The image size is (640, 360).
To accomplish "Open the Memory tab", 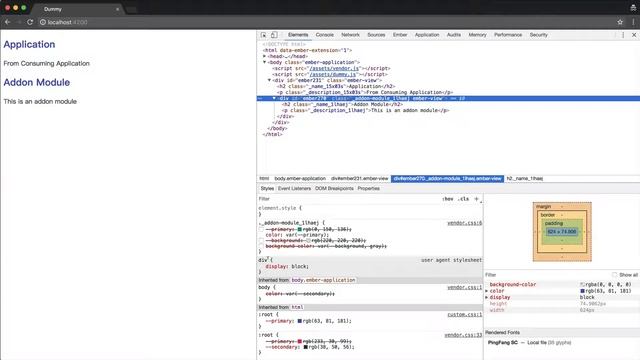I will pyautogui.click(x=477, y=35).
